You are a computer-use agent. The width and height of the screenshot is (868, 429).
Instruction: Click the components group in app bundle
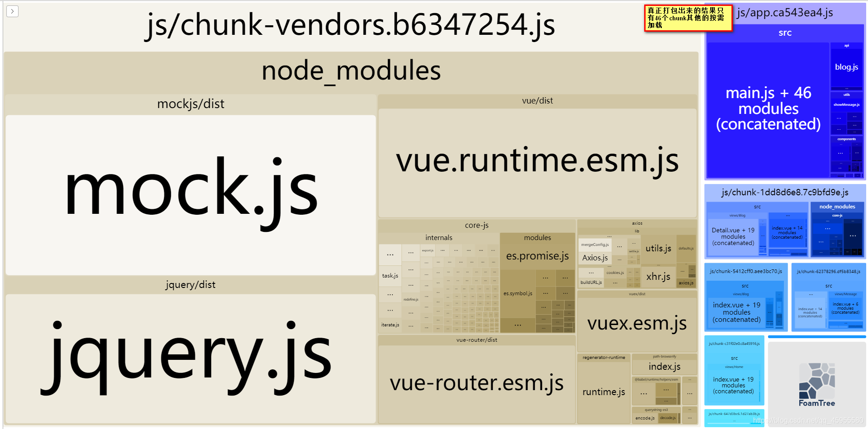pyautogui.click(x=846, y=139)
